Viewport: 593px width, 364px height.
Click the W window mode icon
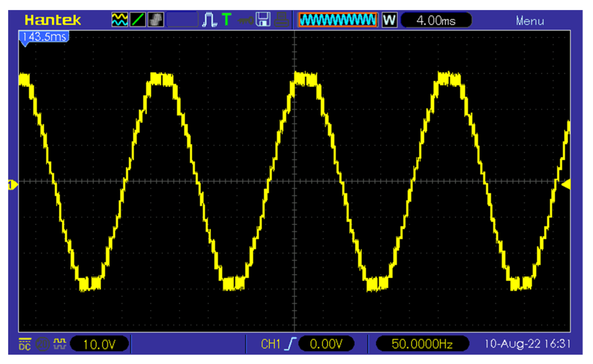[x=389, y=20]
